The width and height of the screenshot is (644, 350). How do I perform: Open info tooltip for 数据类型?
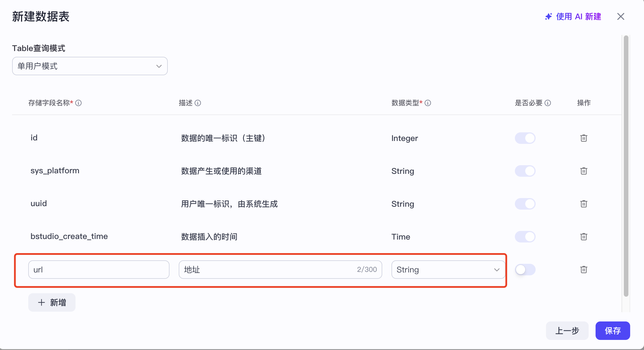coord(428,103)
